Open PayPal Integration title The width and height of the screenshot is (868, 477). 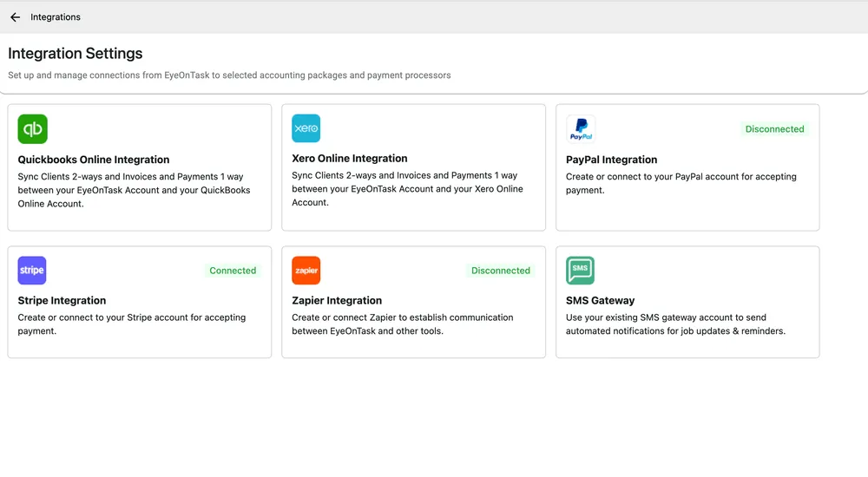(x=611, y=160)
